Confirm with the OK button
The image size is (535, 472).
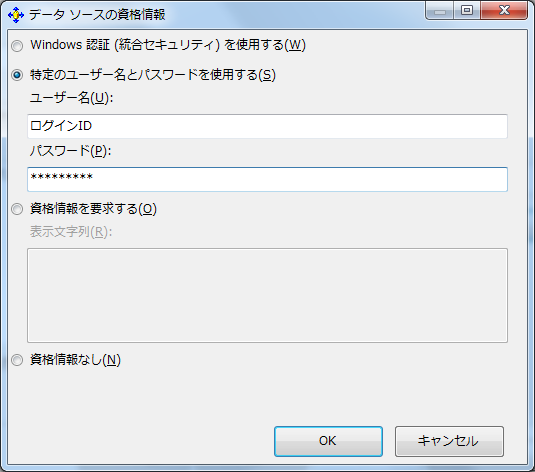[x=328, y=441]
